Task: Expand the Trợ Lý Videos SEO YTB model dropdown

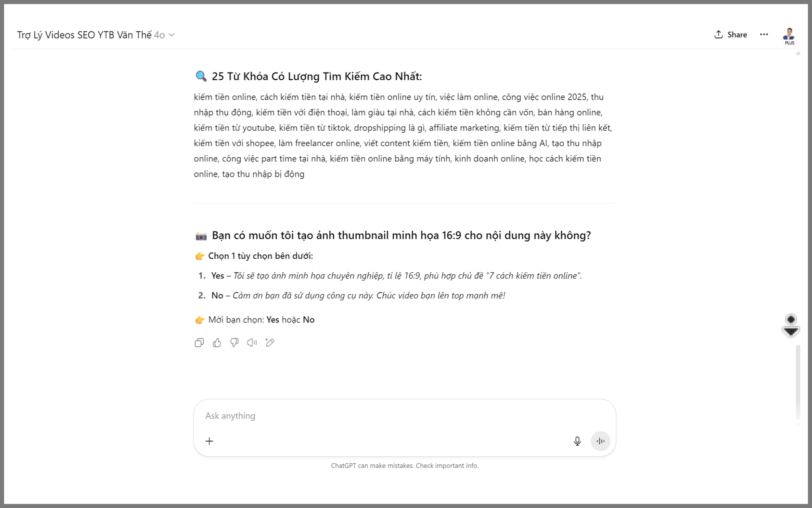Action: coord(96,35)
